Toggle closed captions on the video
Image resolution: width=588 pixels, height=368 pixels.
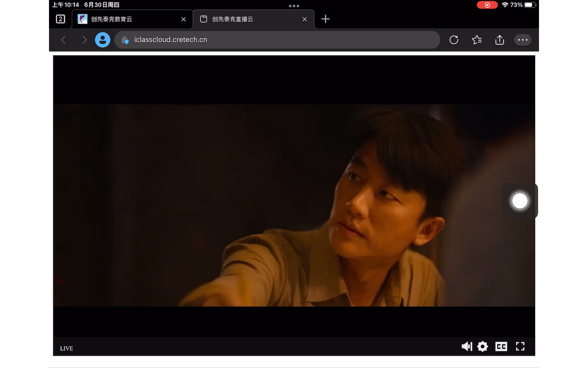pyautogui.click(x=501, y=347)
